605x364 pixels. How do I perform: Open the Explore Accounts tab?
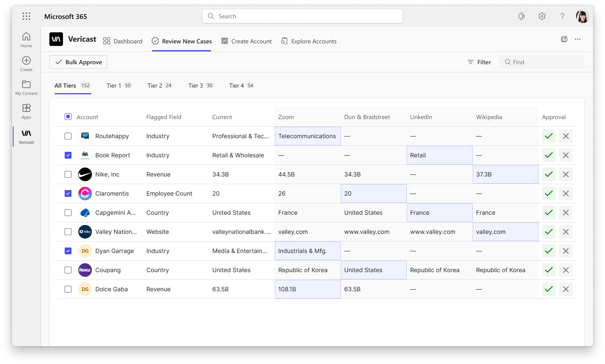309,41
